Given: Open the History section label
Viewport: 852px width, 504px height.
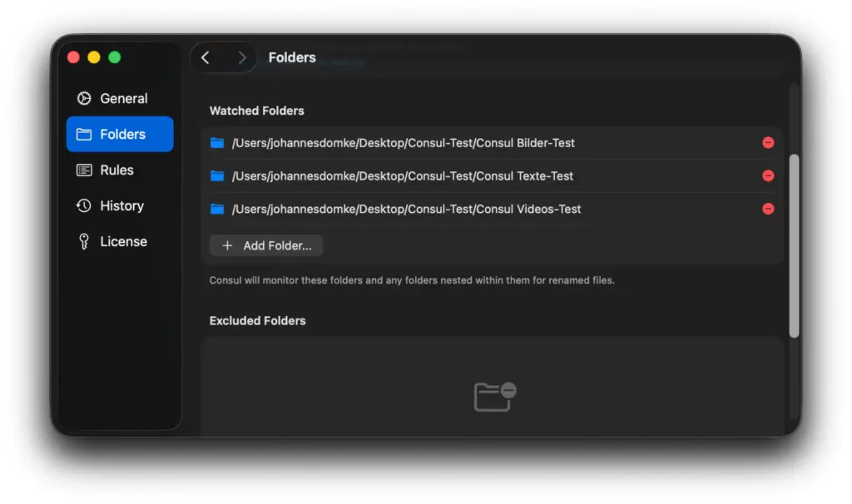Looking at the screenshot, I should 121,205.
